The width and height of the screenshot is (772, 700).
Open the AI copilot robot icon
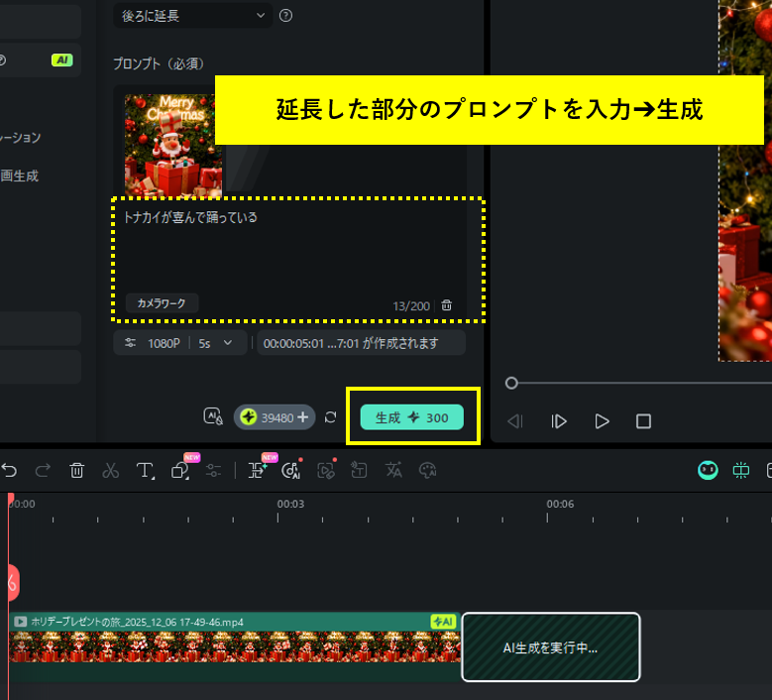click(x=708, y=470)
